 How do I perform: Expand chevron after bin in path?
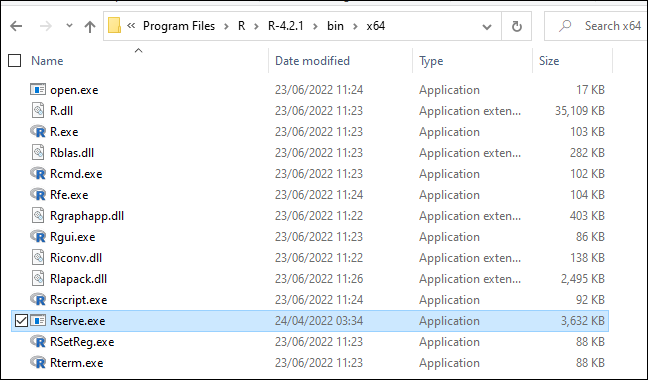point(355,26)
